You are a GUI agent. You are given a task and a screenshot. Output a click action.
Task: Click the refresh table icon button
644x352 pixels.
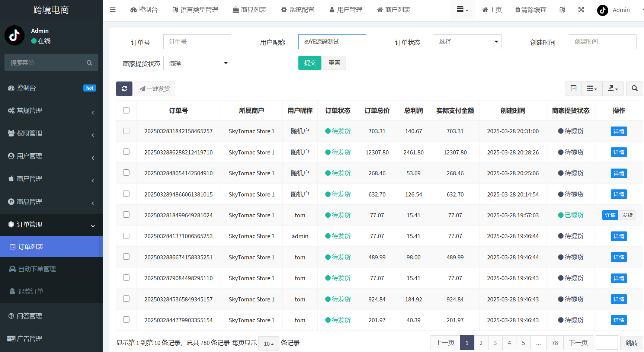click(x=124, y=89)
